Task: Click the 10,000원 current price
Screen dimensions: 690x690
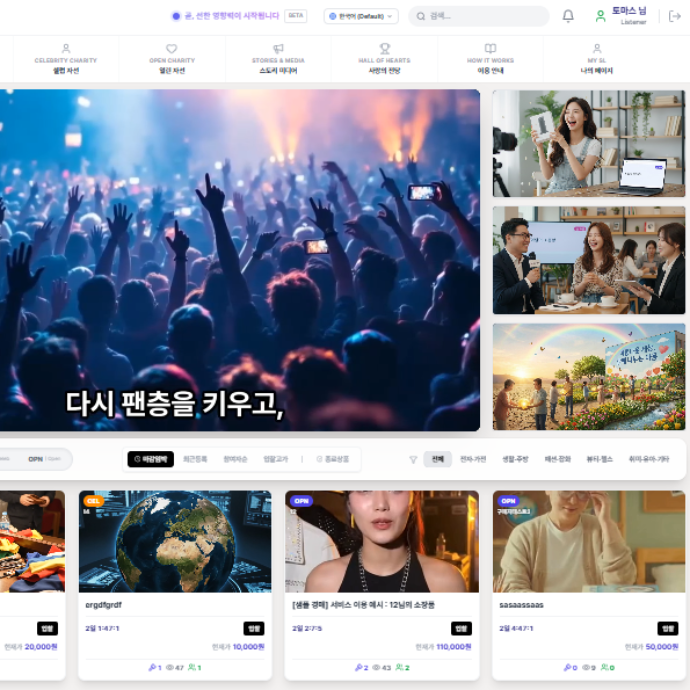Action: [249, 647]
